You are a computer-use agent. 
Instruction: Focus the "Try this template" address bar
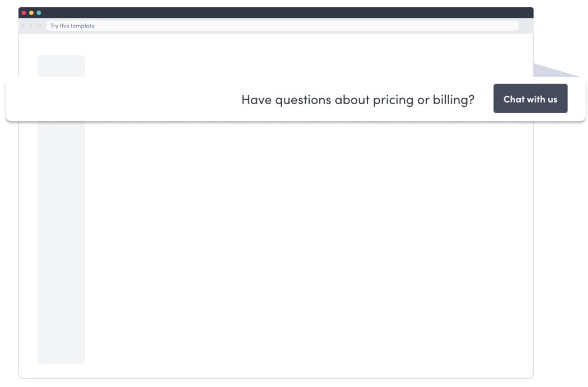pos(280,26)
